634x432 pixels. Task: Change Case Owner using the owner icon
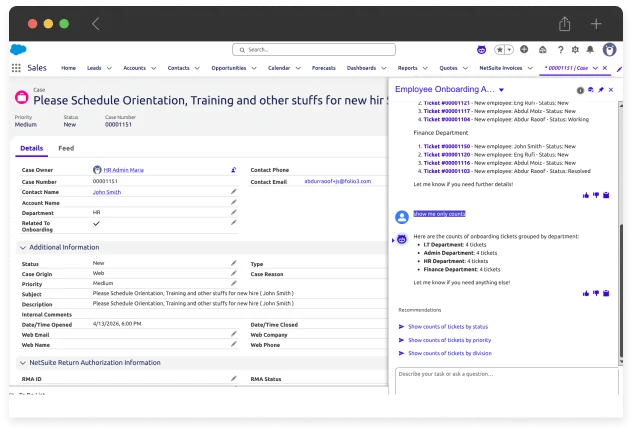click(234, 170)
